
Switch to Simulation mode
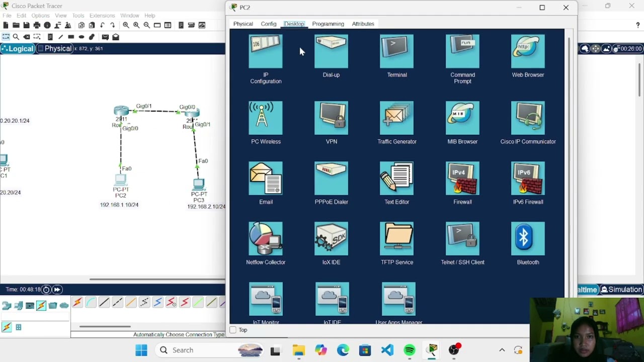(621, 290)
